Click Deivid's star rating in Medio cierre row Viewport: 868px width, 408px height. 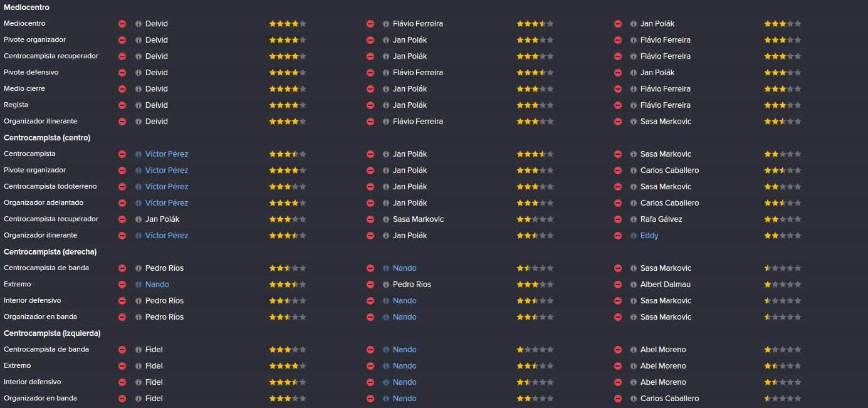click(x=288, y=89)
